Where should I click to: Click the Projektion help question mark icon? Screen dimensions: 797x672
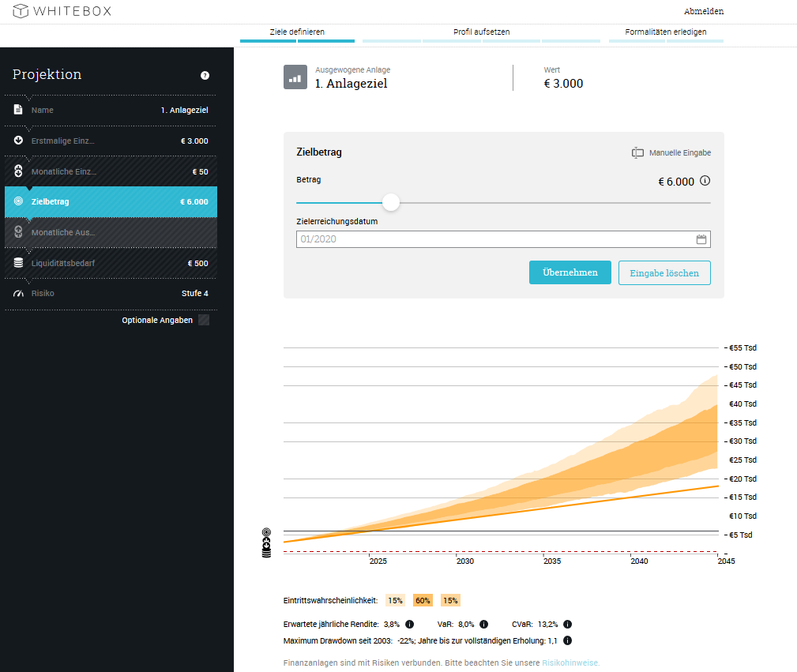(x=205, y=75)
